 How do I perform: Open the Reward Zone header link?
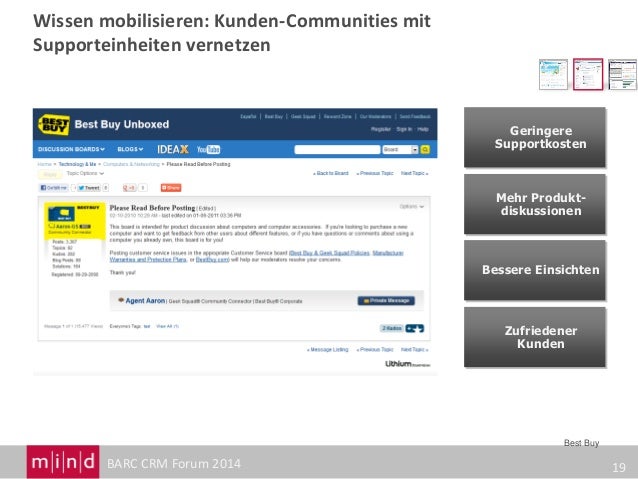[x=338, y=116]
